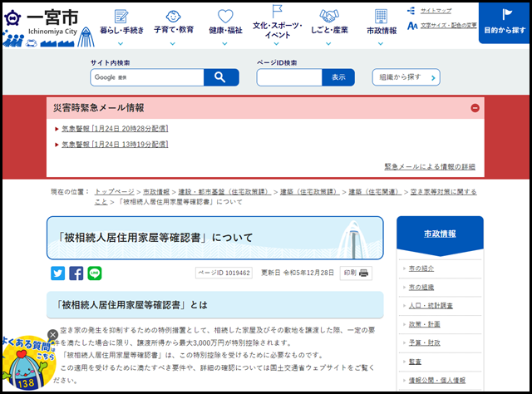Open the しごと・産業 handshake icon

point(329,16)
